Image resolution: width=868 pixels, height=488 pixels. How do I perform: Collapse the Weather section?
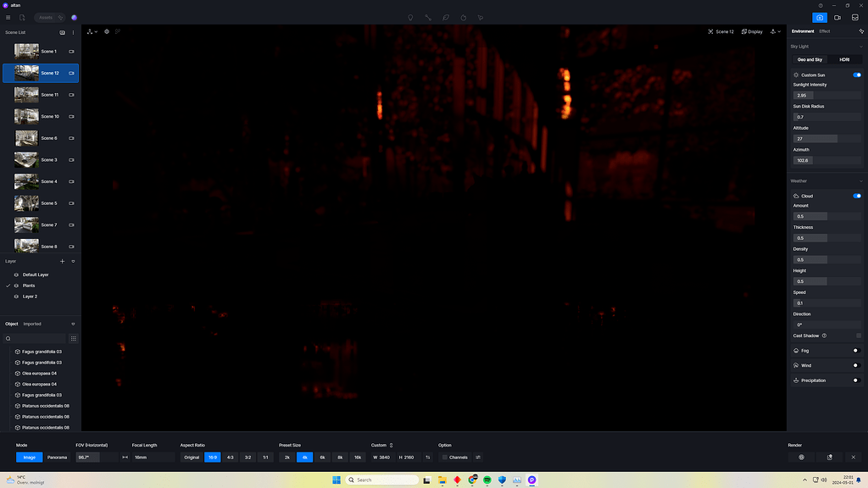pyautogui.click(x=860, y=181)
